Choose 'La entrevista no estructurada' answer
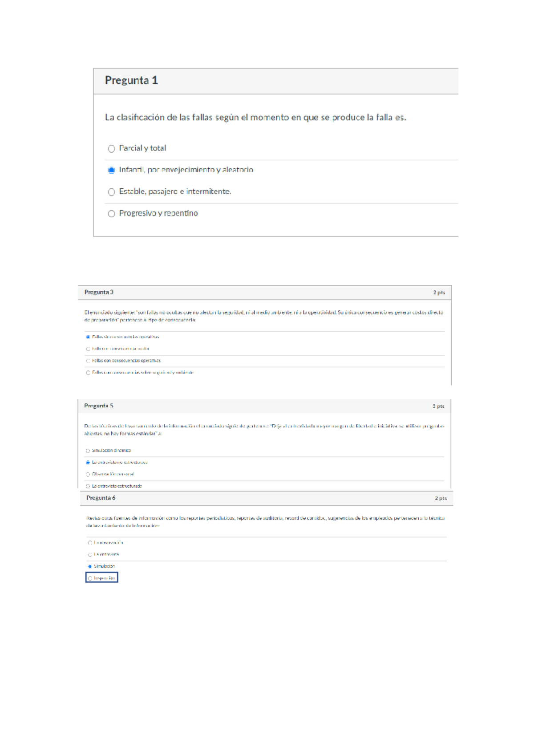The image size is (534, 756). 88,463
